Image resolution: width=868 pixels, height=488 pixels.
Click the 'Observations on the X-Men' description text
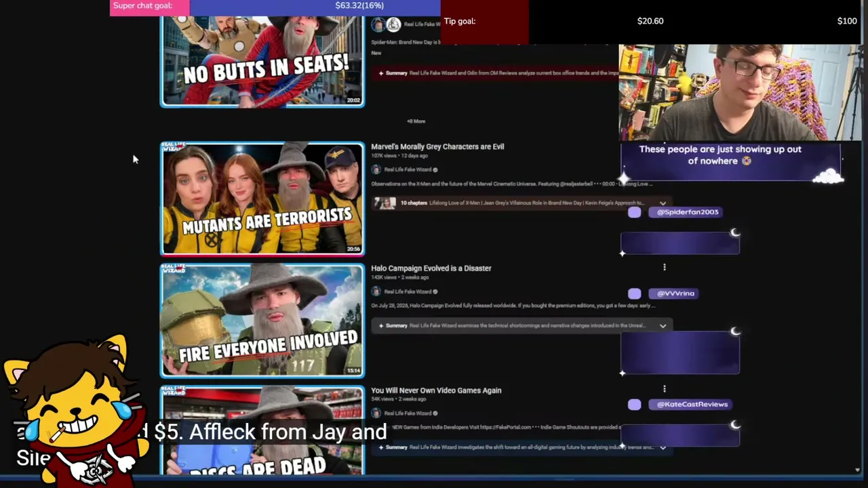click(x=512, y=184)
